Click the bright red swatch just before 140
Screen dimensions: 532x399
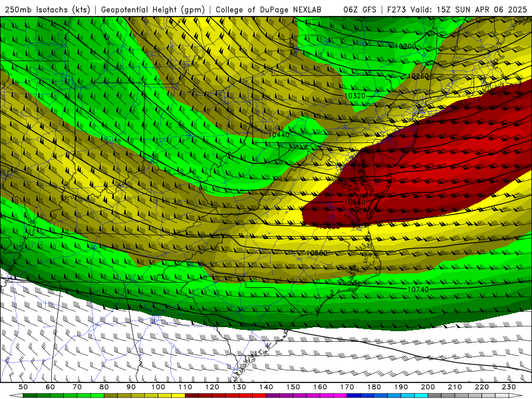click(259, 396)
